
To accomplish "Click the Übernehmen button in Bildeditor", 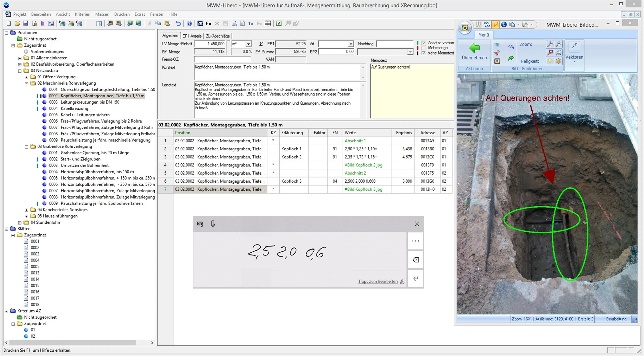I will coord(474,51).
